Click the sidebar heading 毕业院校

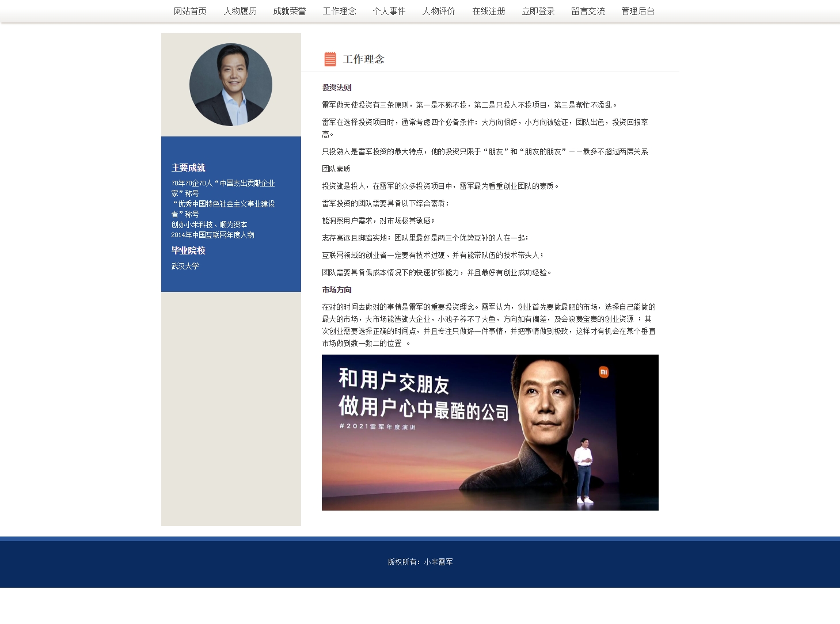click(x=188, y=250)
